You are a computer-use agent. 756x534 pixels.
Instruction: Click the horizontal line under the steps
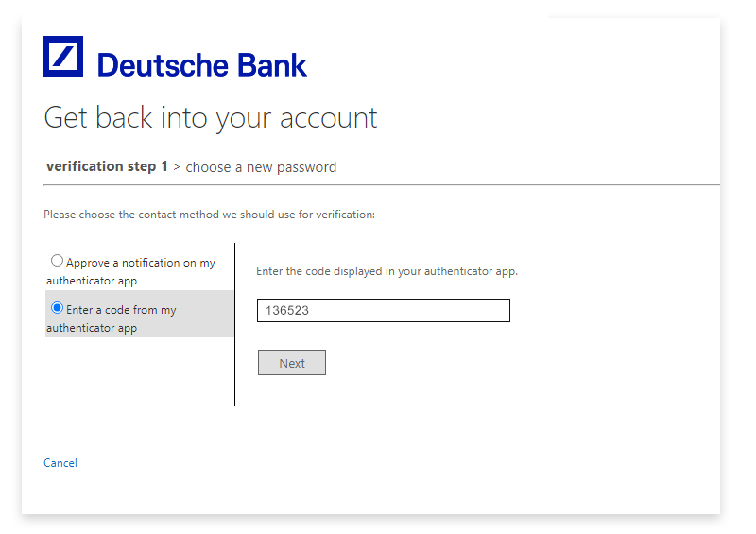point(472,185)
